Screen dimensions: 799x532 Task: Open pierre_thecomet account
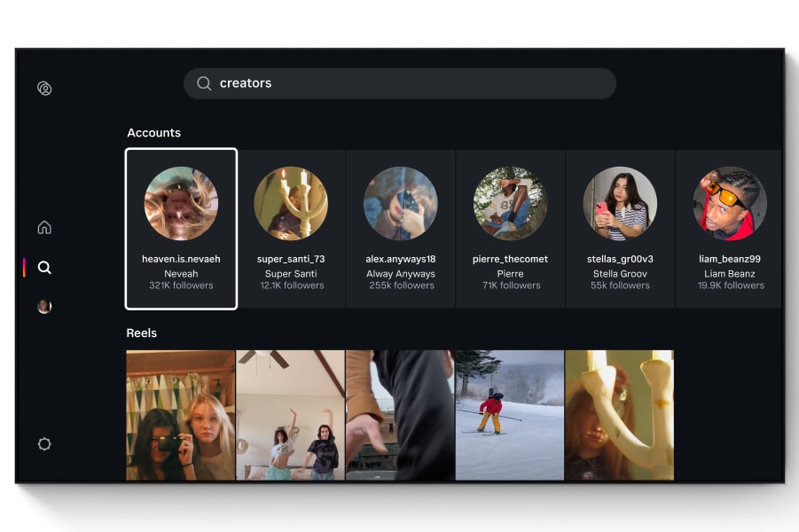(510, 229)
